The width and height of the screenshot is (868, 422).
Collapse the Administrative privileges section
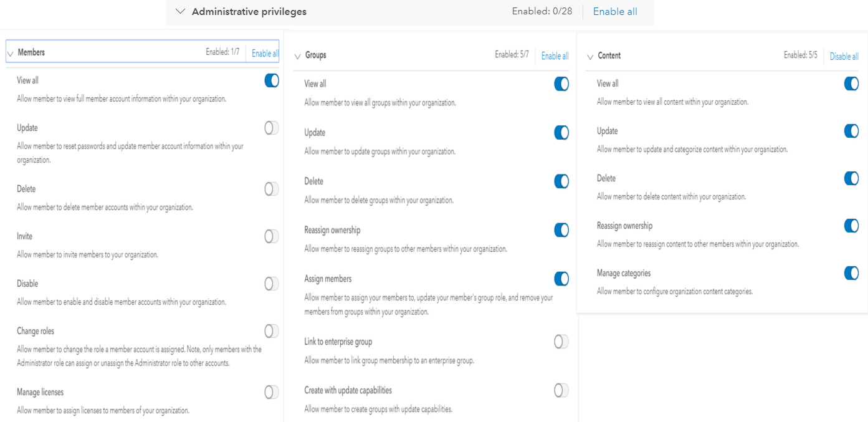[x=181, y=11]
